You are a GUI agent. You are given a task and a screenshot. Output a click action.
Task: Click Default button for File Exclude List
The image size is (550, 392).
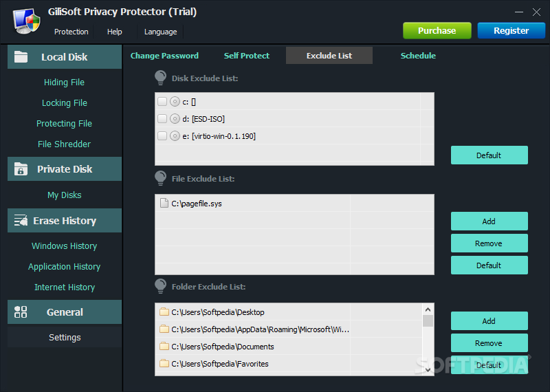489,265
